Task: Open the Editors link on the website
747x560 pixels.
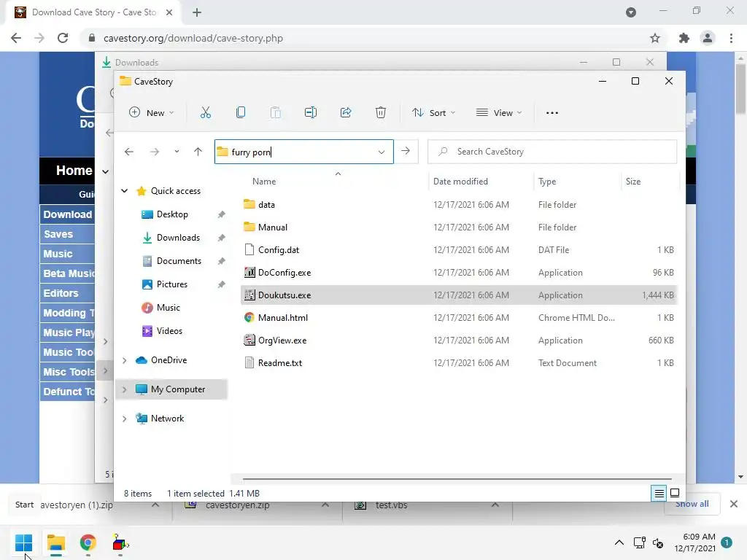Action: [61, 293]
